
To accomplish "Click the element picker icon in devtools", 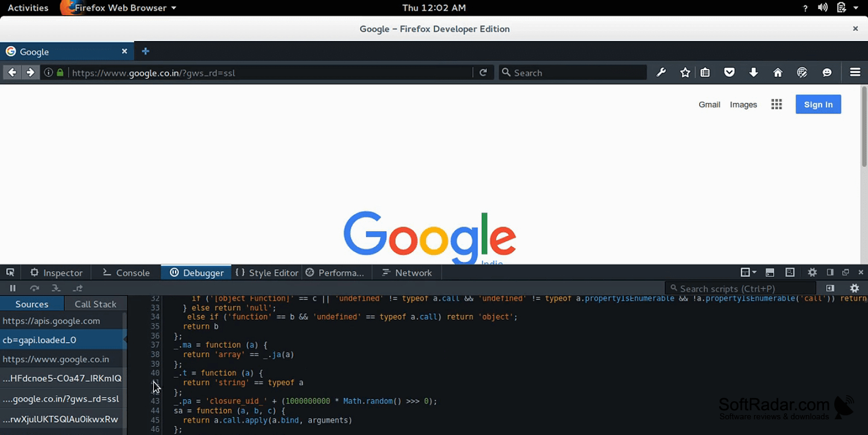I will click(10, 272).
